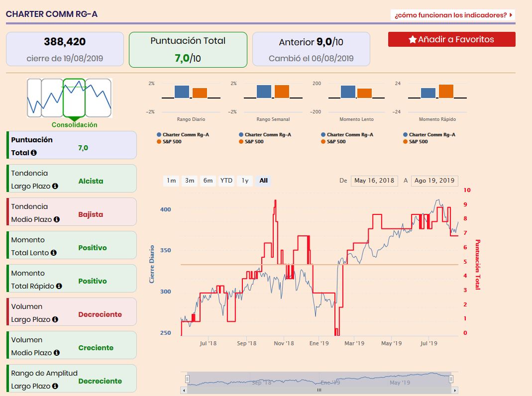
Task: Click the Puntuación Total 7,0/10 card
Action: click(x=188, y=50)
